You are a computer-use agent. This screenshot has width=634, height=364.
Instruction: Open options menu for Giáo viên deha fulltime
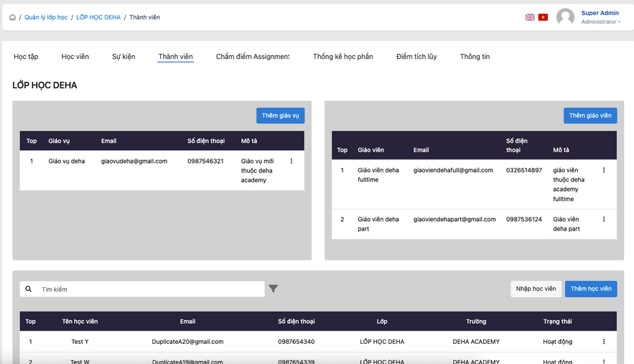point(604,170)
